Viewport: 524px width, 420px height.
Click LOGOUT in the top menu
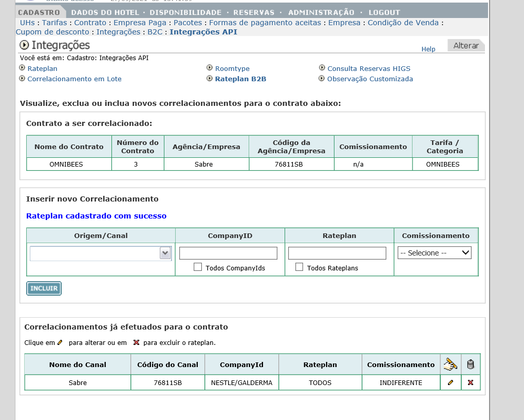tap(384, 13)
